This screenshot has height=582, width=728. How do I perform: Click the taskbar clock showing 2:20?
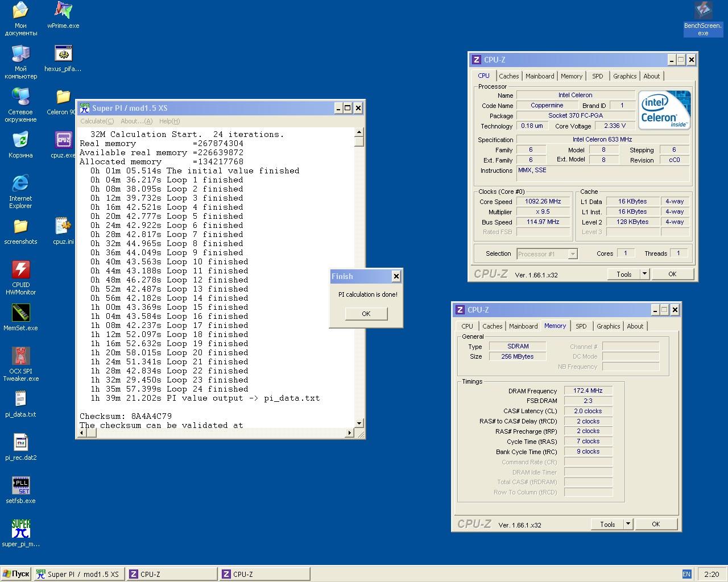[711, 574]
